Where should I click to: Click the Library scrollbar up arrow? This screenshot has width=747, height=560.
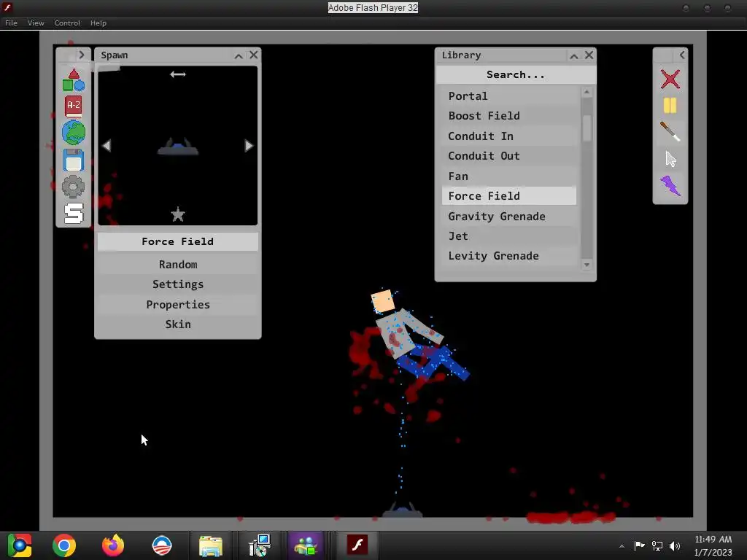587,92
